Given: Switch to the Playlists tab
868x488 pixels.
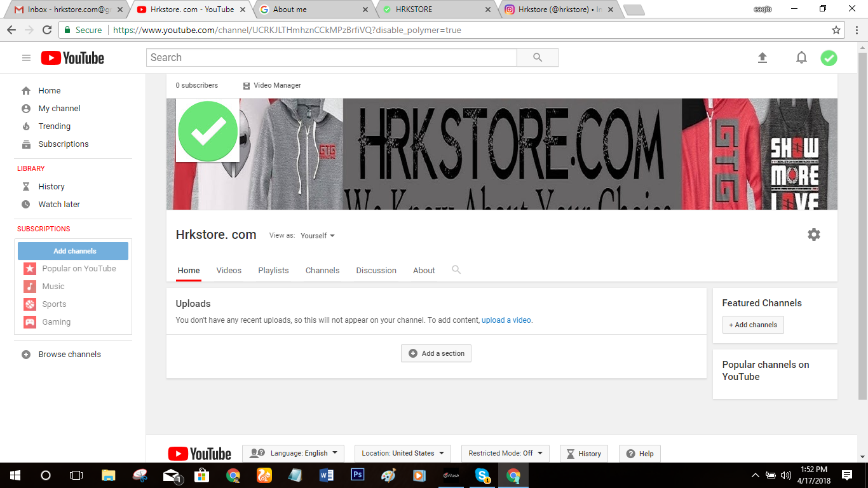Looking at the screenshot, I should coord(273,271).
